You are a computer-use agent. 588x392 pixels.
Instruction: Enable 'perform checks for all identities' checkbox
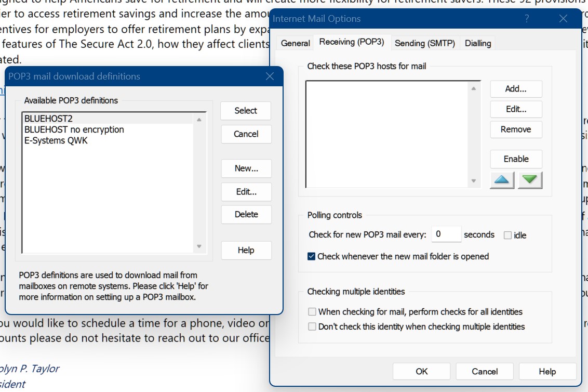click(x=312, y=312)
